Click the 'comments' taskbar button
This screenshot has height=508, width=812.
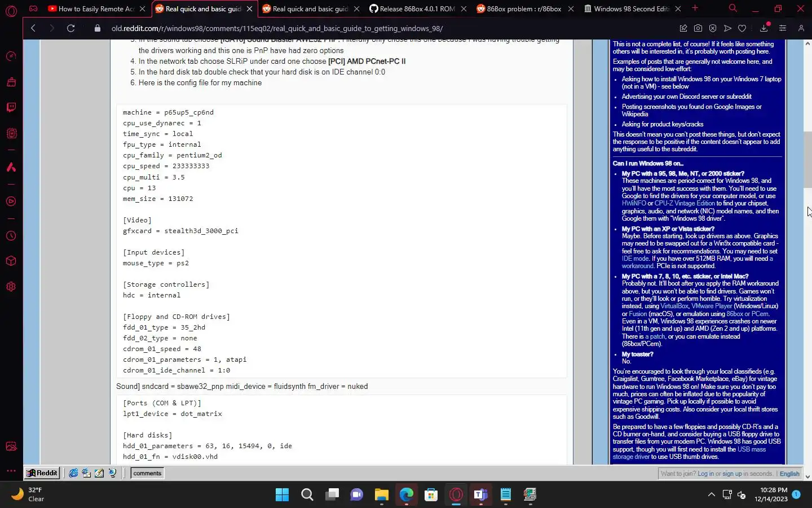(147, 473)
